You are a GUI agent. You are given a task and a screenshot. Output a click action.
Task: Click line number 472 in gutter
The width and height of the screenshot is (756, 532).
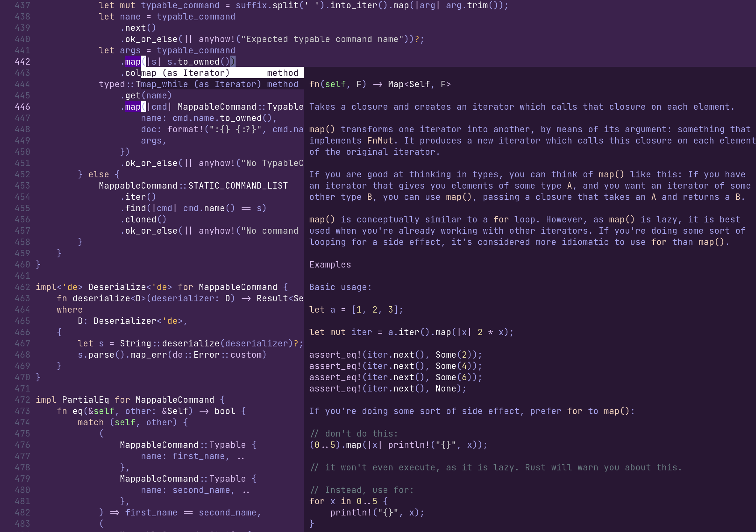click(x=22, y=400)
